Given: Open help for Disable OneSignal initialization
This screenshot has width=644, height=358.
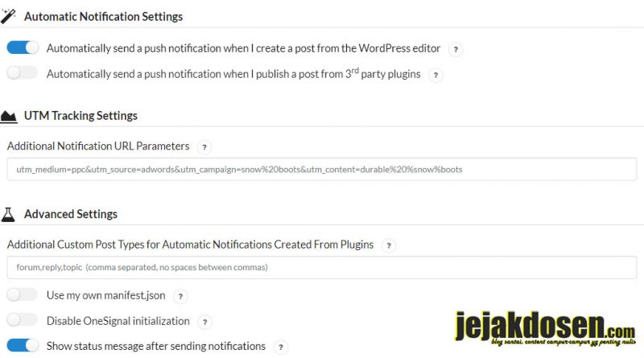Looking at the screenshot, I should click(x=204, y=322).
